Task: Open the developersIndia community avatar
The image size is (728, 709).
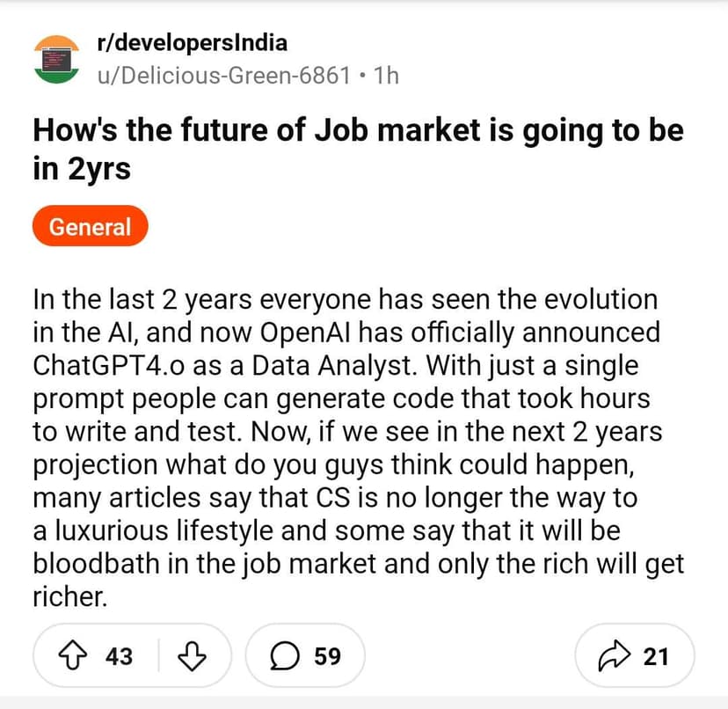Action: click(x=57, y=58)
